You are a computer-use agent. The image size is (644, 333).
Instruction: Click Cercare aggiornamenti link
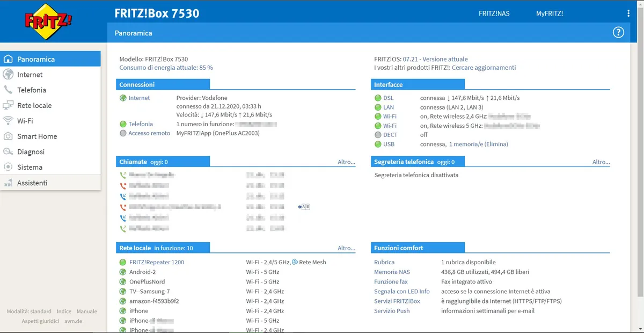tap(484, 68)
